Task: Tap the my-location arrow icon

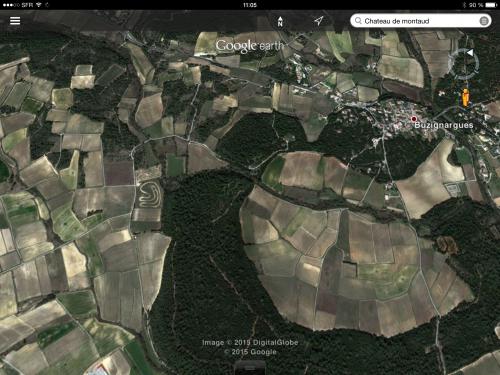Action: 319,21
